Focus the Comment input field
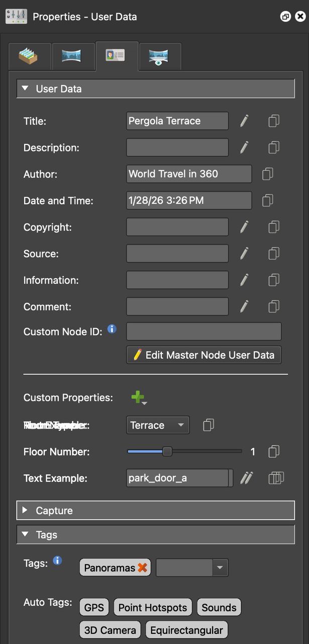Screen dimensions: 309x644 [x=177, y=306]
